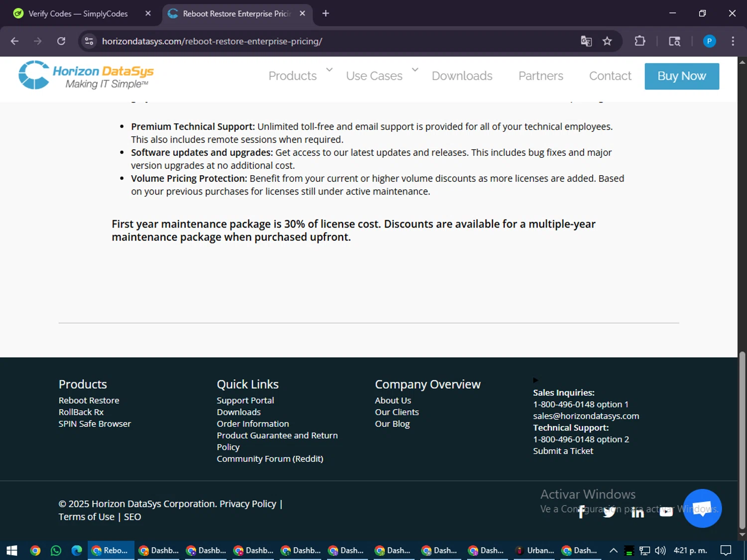The image size is (747, 560).
Task: Open Chrome three-dot menu
Action: click(x=733, y=41)
